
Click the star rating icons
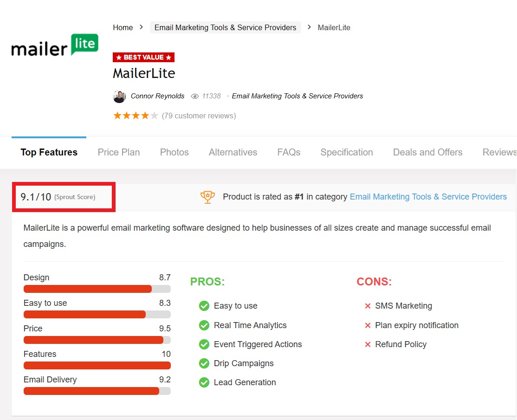(x=136, y=116)
